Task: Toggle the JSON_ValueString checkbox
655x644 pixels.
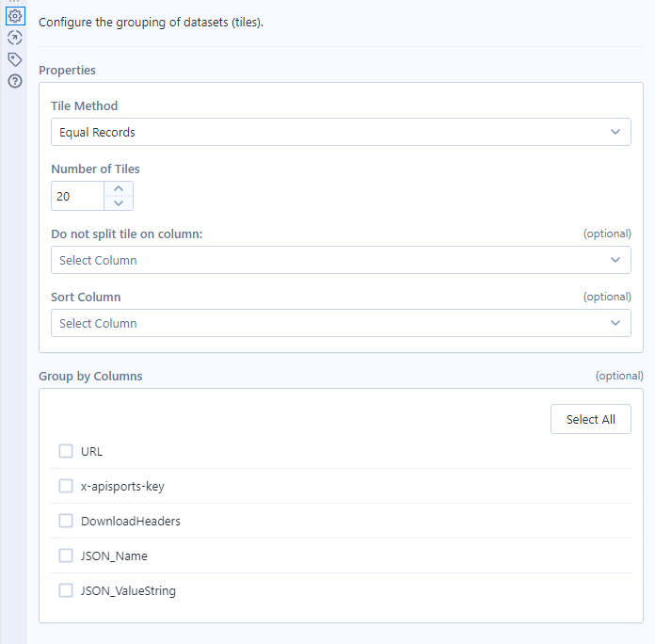Action: click(x=66, y=590)
